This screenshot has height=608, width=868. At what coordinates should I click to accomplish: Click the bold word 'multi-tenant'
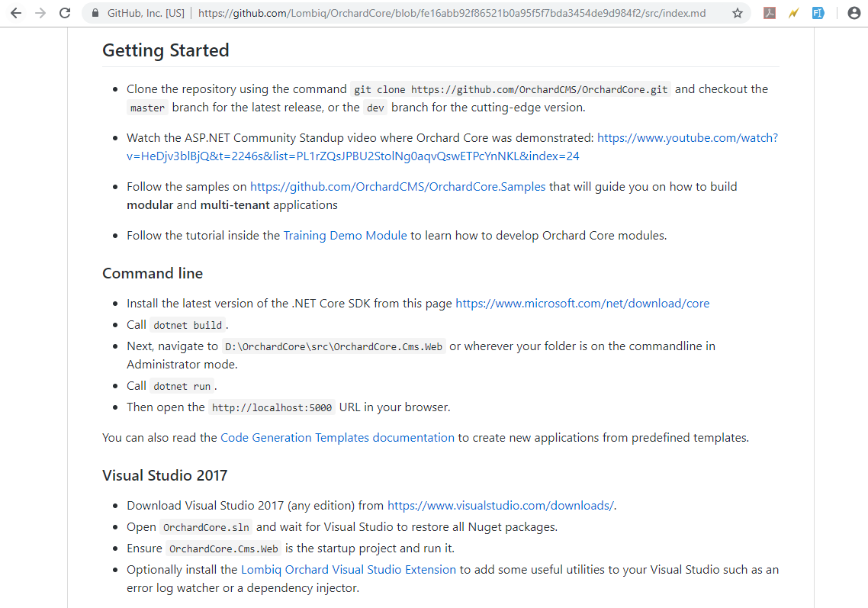click(235, 205)
